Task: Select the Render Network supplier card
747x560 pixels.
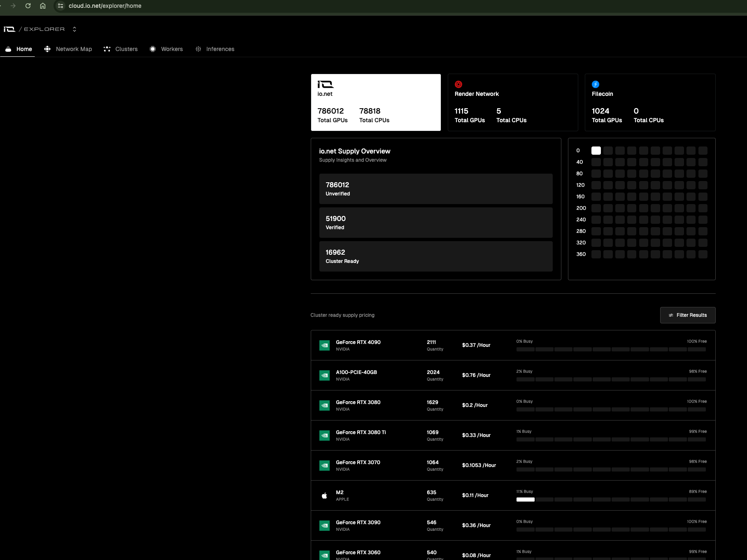Action: click(x=513, y=102)
